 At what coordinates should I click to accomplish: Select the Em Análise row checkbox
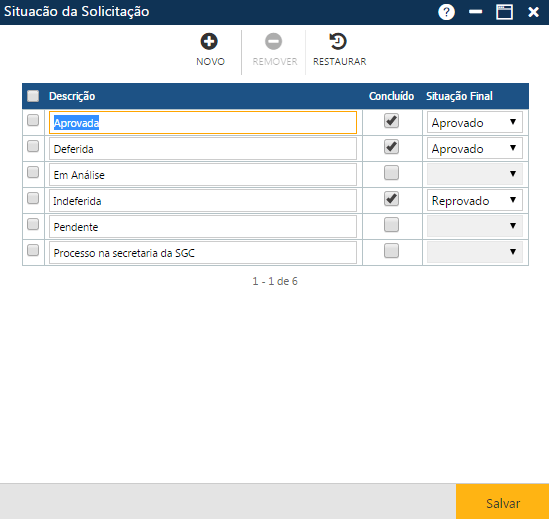33,172
